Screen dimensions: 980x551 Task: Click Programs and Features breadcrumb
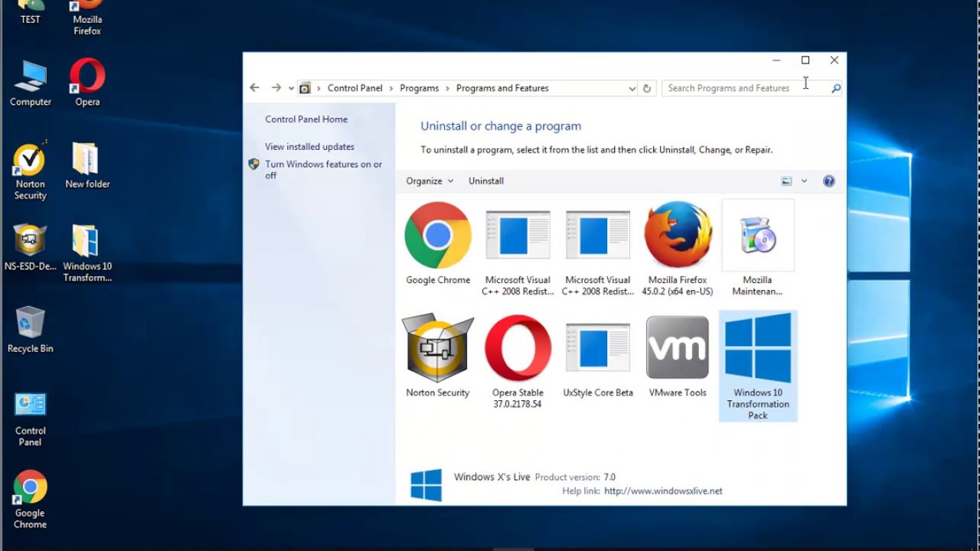[502, 88]
